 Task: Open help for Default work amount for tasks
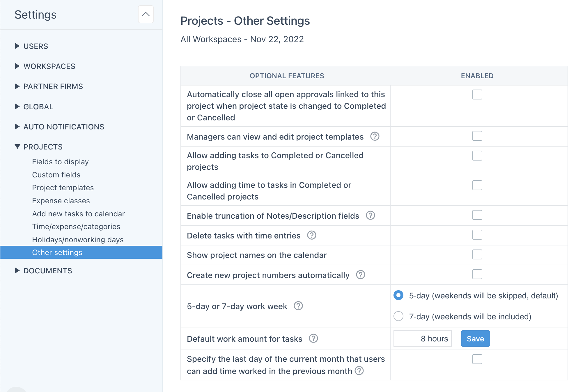coord(313,338)
